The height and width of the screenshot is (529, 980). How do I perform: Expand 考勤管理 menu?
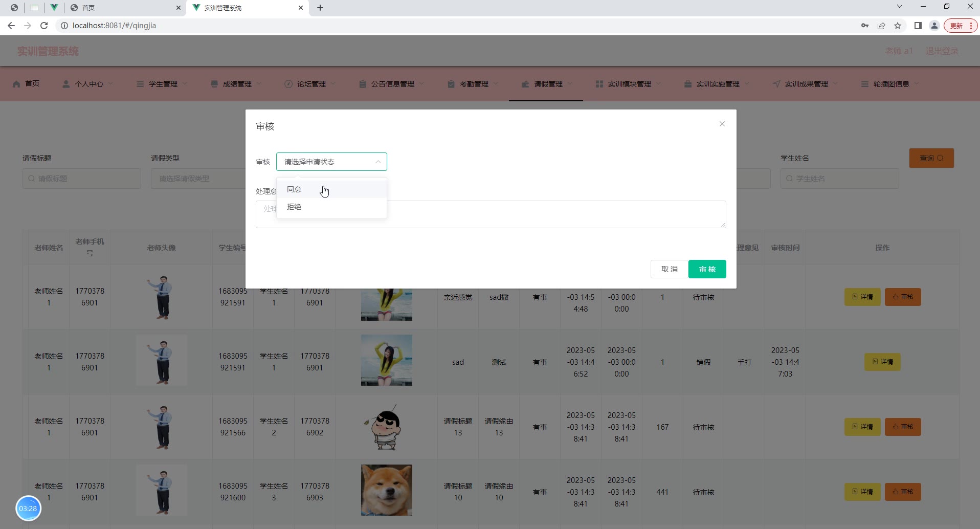click(474, 84)
